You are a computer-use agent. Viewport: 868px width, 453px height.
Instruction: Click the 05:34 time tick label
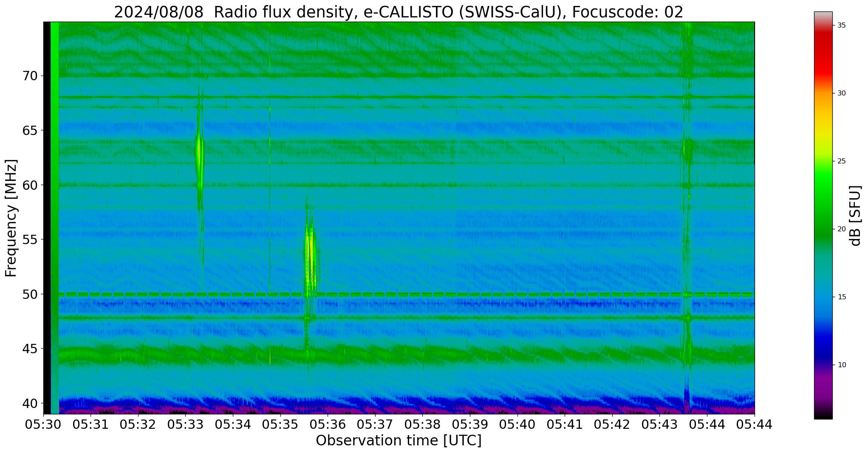point(233,424)
